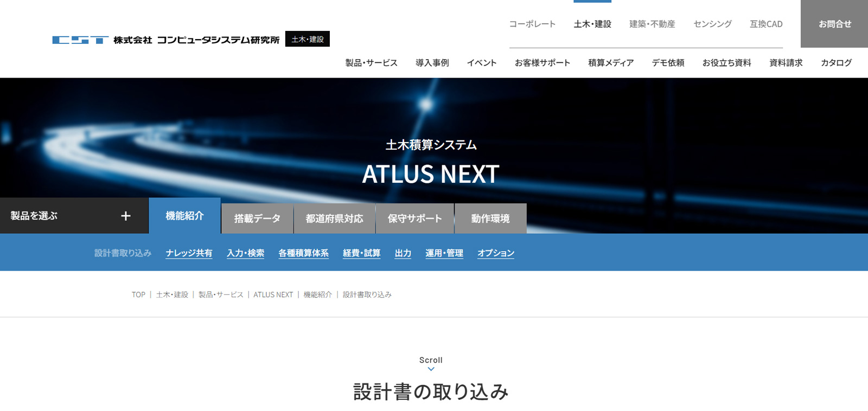Viewport: 868px width, 411px height.
Task: Select the 機能紹介 tab
Action: pyautogui.click(x=184, y=216)
